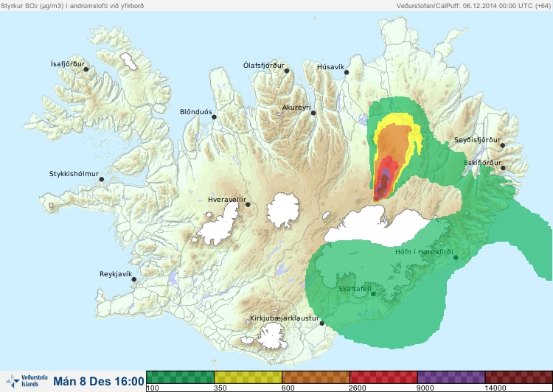Click the Reykjavík location dot
This screenshot has width=553, height=392.
(x=134, y=279)
